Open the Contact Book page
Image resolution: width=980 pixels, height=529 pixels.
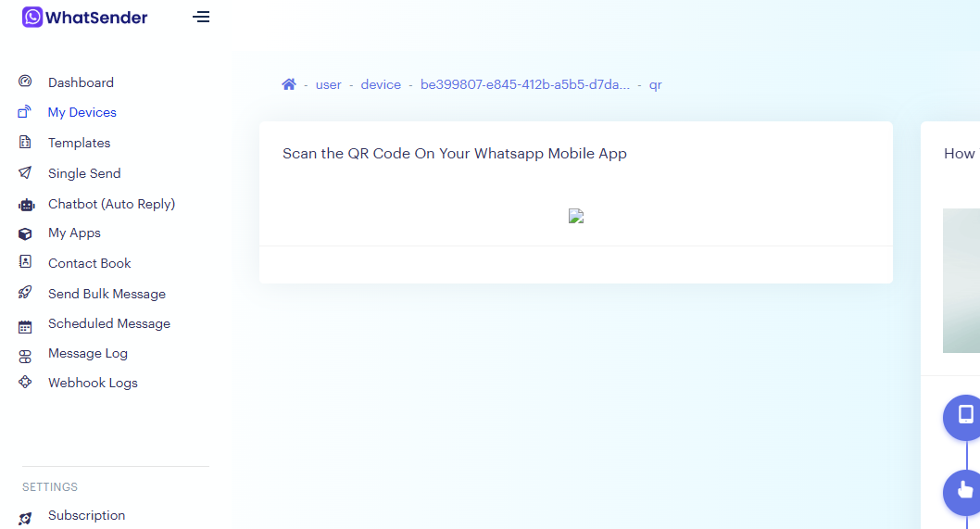coord(89,263)
